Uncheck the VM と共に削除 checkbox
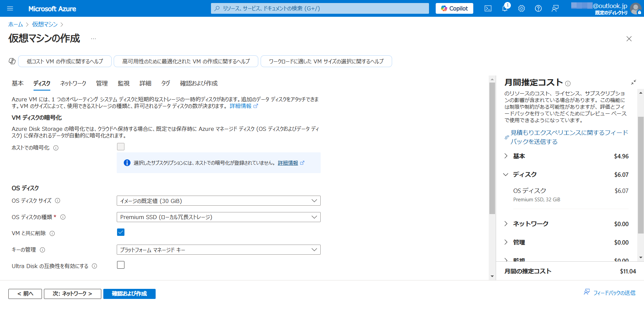This screenshot has height=309, width=644. point(121,232)
